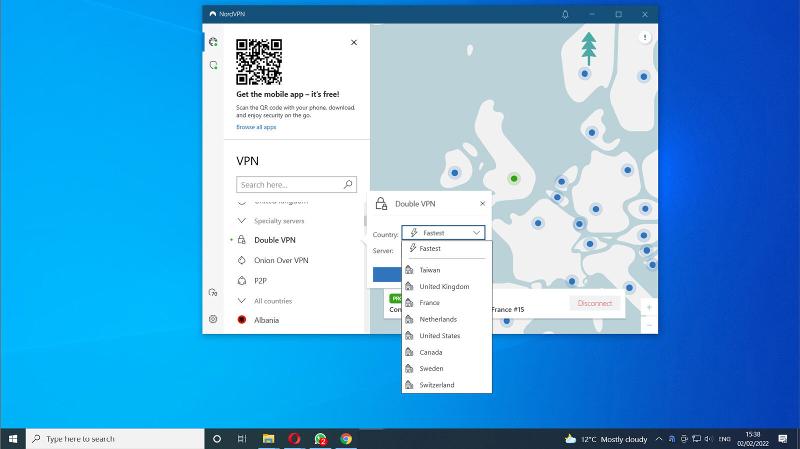The height and width of the screenshot is (449, 800).
Task: Click the server list scrollbar thumb
Action: click(365, 219)
